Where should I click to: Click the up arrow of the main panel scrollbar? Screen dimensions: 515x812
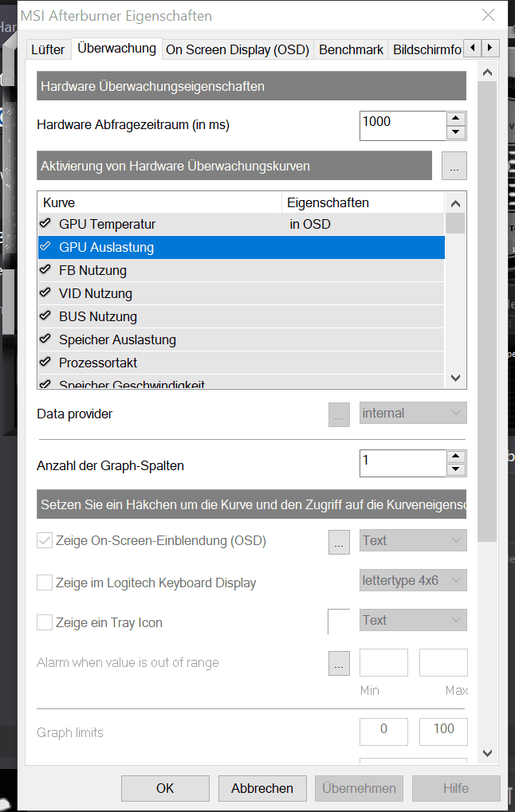[x=488, y=73]
